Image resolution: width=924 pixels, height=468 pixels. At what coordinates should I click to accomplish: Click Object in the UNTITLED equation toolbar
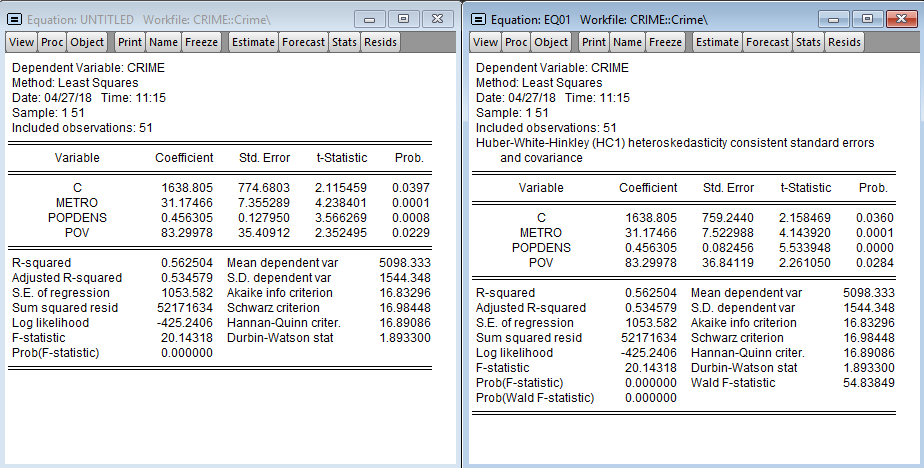[x=87, y=42]
